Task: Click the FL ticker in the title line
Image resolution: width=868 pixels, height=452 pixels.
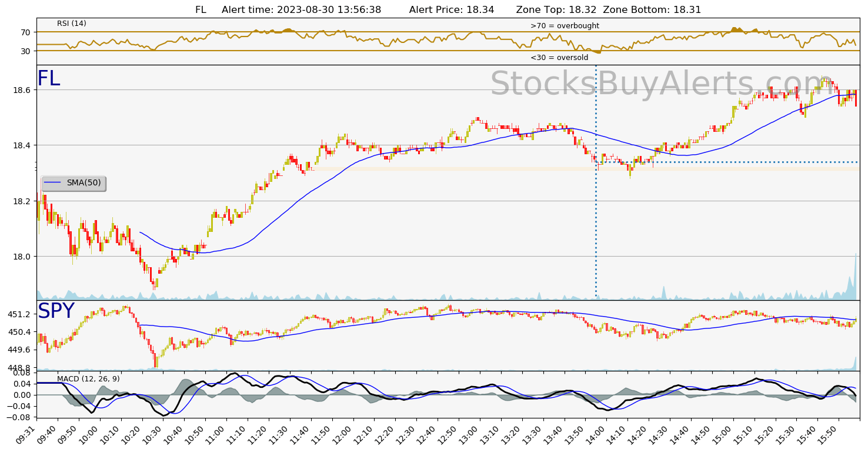Action: [201, 10]
